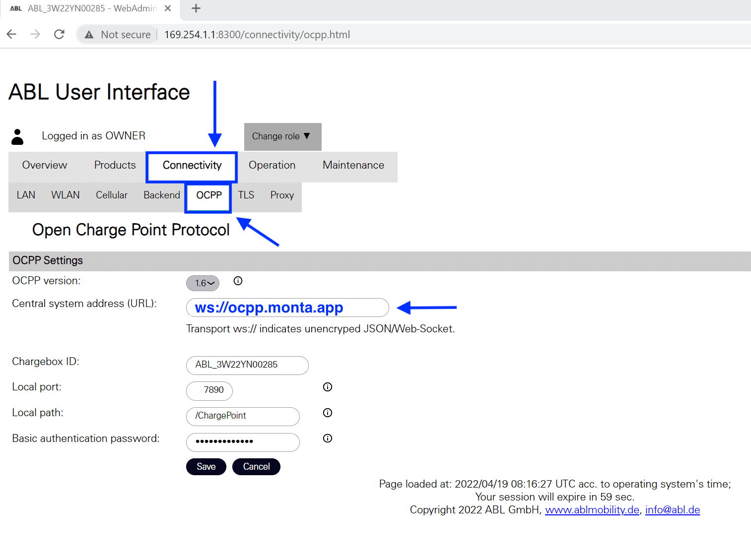The image size is (751, 560).
Task: Click the user profile icon beside OWNER
Action: 18,135
